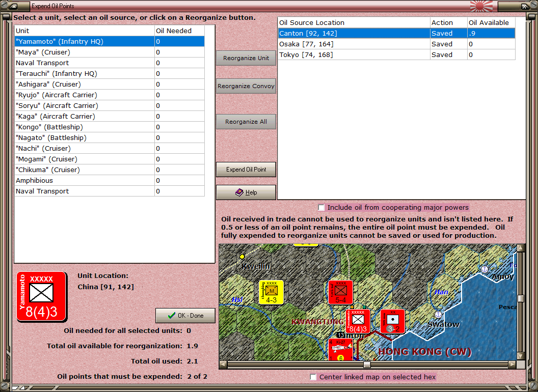The image size is (538, 392).
Task: Select the "Kaga" (Aircraft Carrier) row
Action: (110, 116)
